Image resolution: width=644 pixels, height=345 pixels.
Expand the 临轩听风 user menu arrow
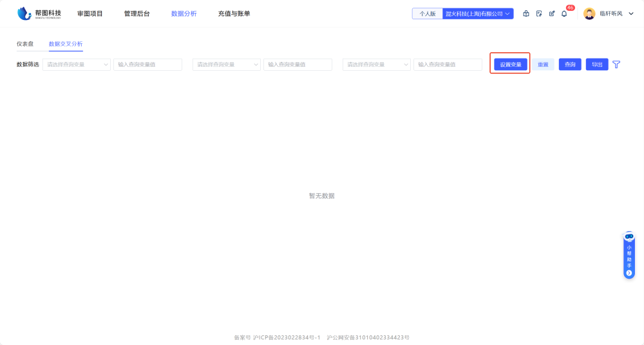click(631, 14)
